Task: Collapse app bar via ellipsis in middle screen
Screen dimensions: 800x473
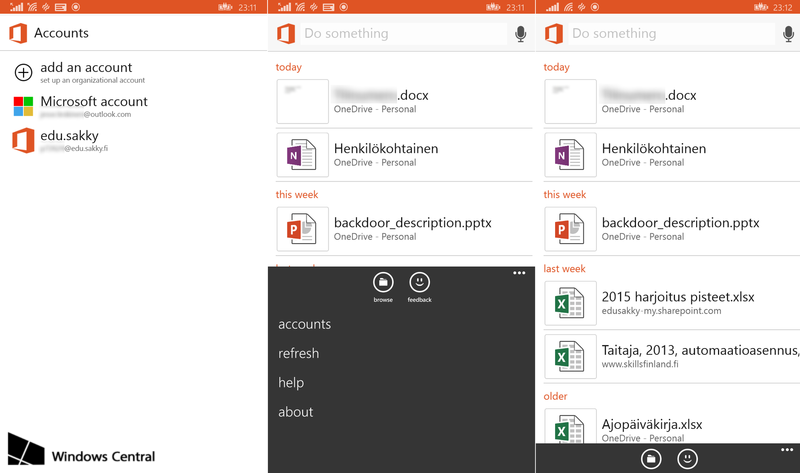Action: click(519, 273)
